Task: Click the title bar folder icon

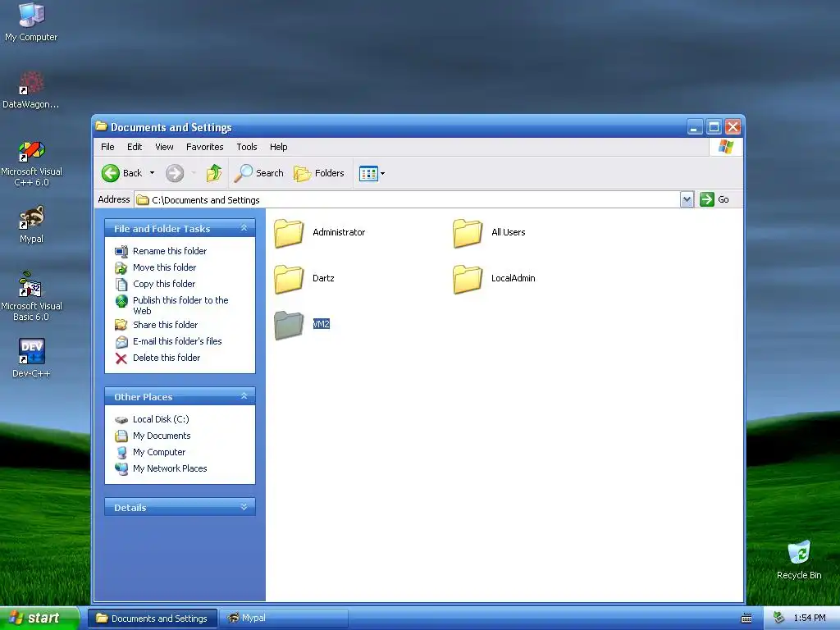Action: tap(101, 126)
